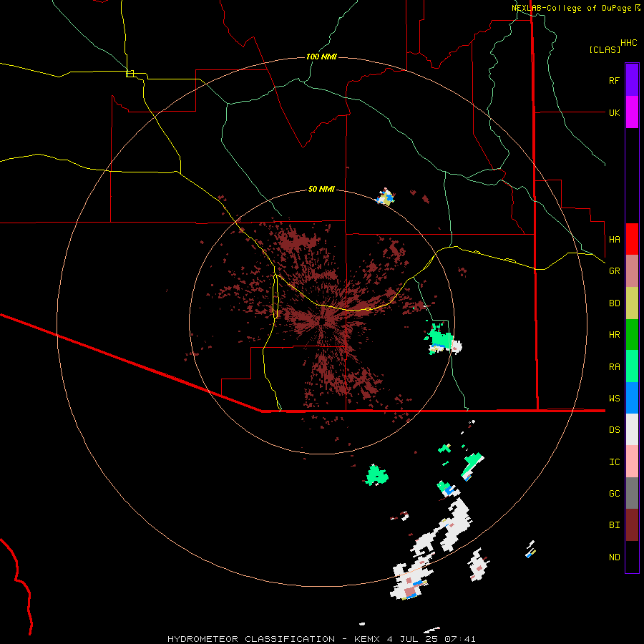
Task: Click the GC legend label
Action: tap(614, 493)
